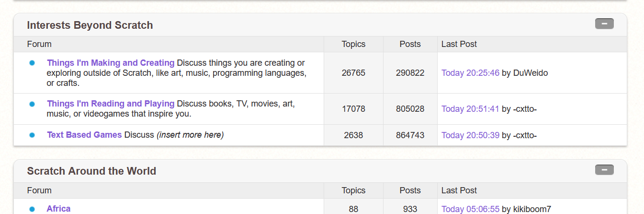
Task: Open the last post timestamped Today 20:51:41
Action: point(470,109)
